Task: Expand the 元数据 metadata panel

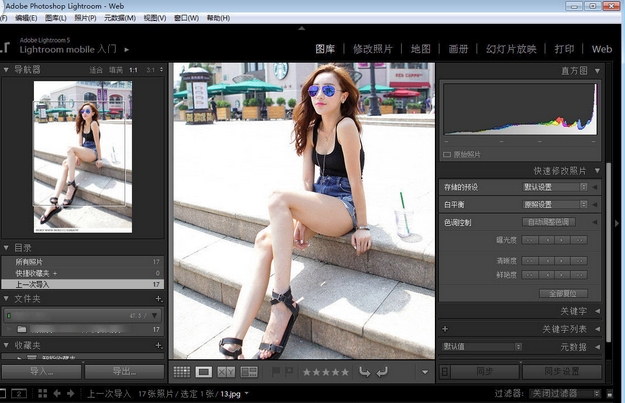Action: click(597, 347)
